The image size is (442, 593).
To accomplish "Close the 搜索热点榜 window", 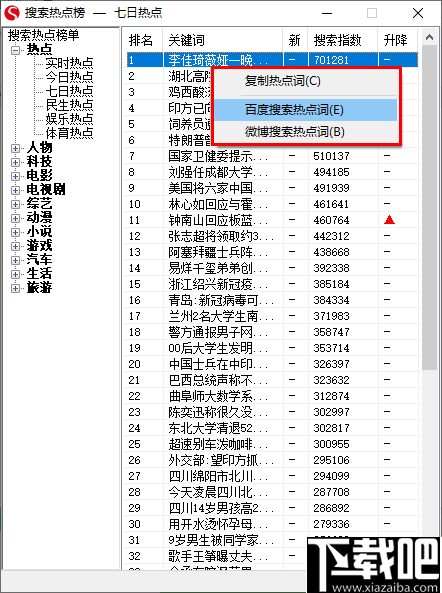I will tap(418, 13).
